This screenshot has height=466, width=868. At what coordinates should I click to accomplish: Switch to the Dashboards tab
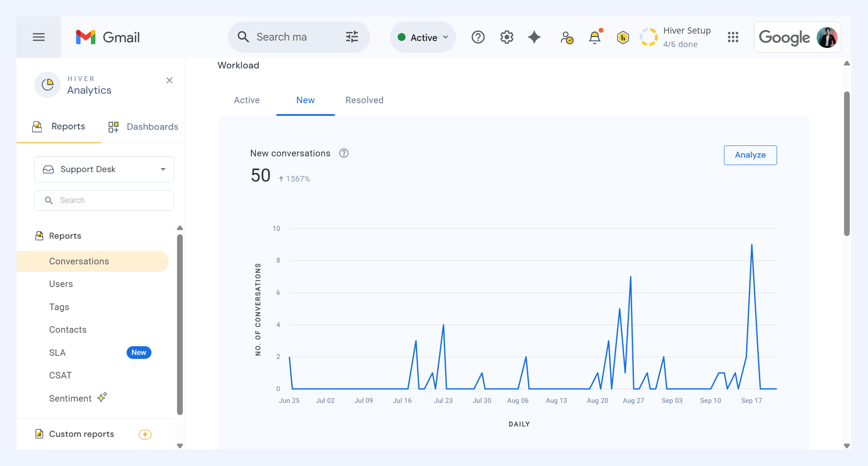pyautogui.click(x=143, y=127)
